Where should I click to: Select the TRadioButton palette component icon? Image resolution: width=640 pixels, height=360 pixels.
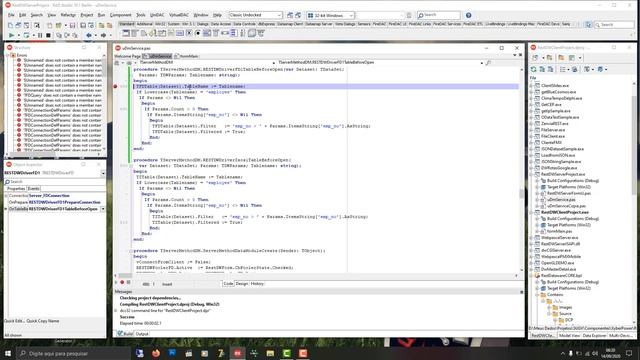tap(198, 33)
